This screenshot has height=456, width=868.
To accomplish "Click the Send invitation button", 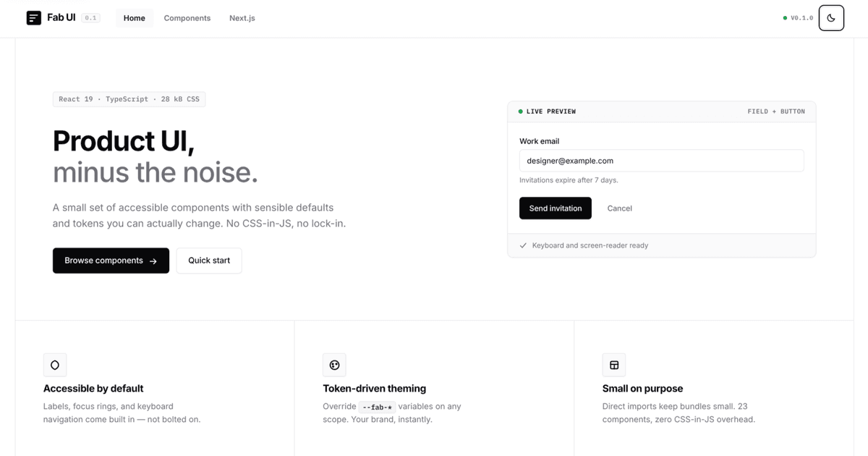I will point(556,208).
